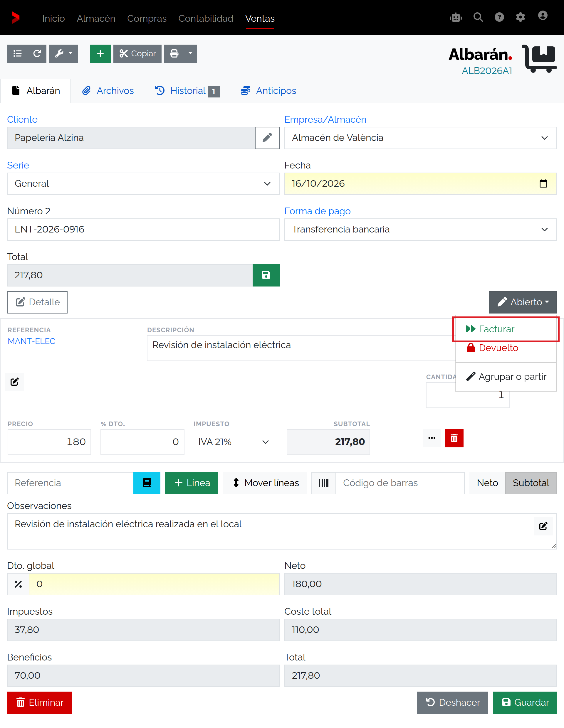This screenshot has width=564, height=728.
Task: Open the IVA 21% tax dropdown
Action: point(234,442)
